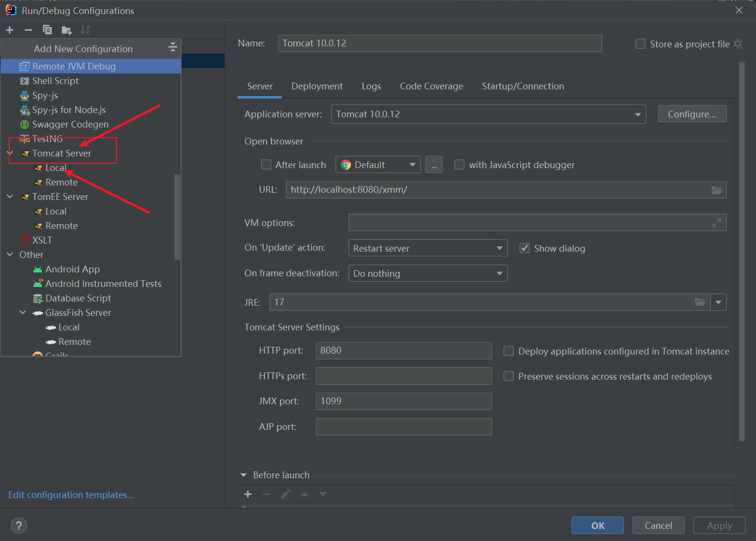Screen dimensions: 756x541
Task: Switch to the Code Coverage tab
Action: point(431,86)
